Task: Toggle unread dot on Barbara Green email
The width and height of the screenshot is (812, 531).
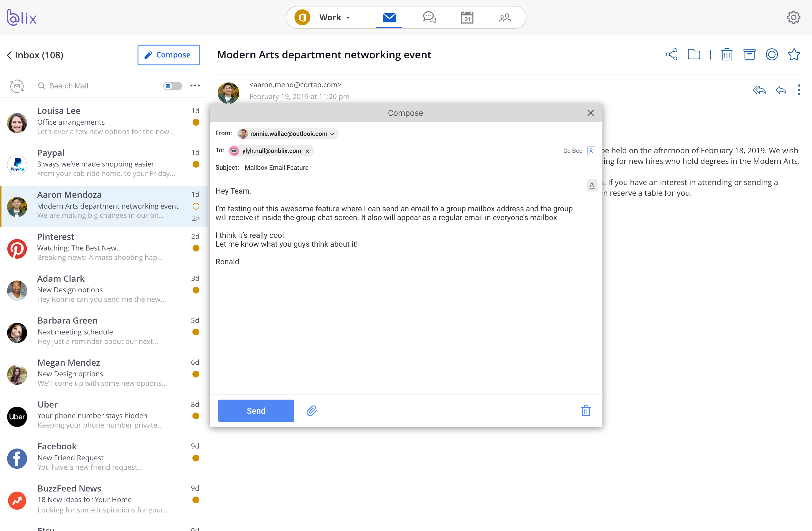Action: coord(196,332)
